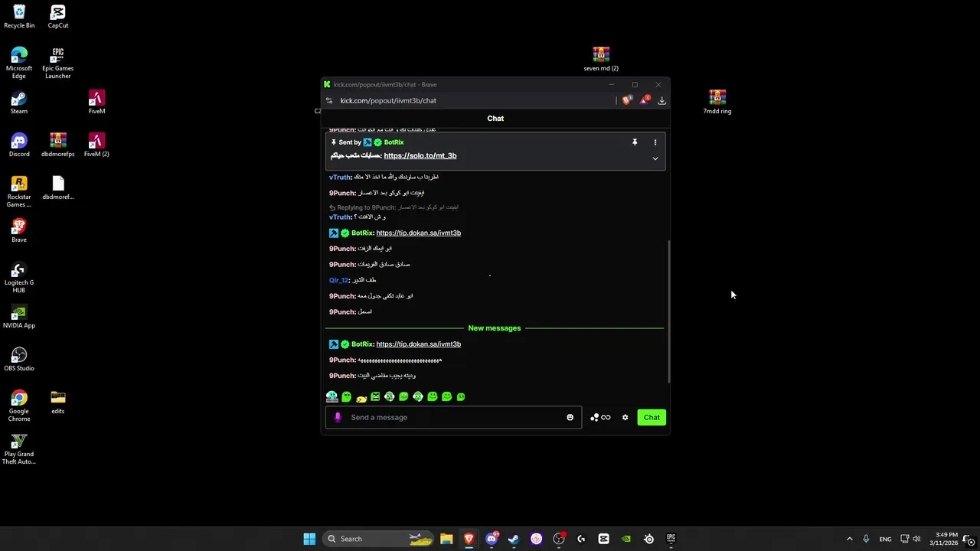Open three-dot options on pinned message
Screen dimensions: 980x551
(x=655, y=142)
